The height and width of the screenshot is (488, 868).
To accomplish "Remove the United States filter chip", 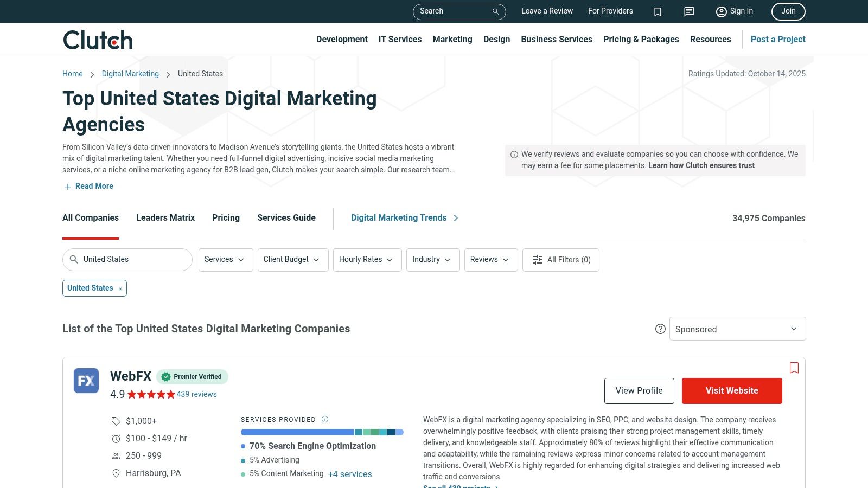I will pos(120,289).
